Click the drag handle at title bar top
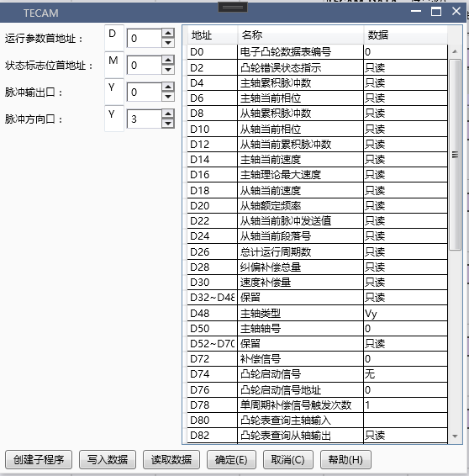The width and height of the screenshot is (469, 476). click(233, 8)
